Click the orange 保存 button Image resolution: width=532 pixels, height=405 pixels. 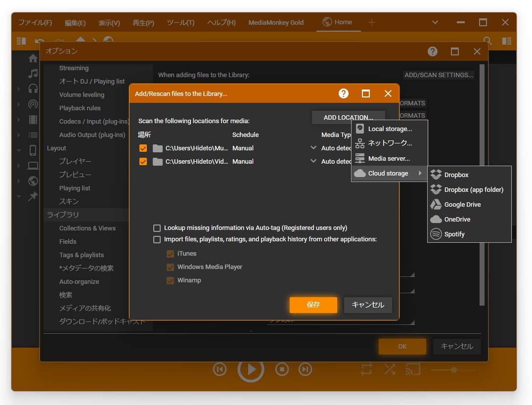(x=313, y=305)
